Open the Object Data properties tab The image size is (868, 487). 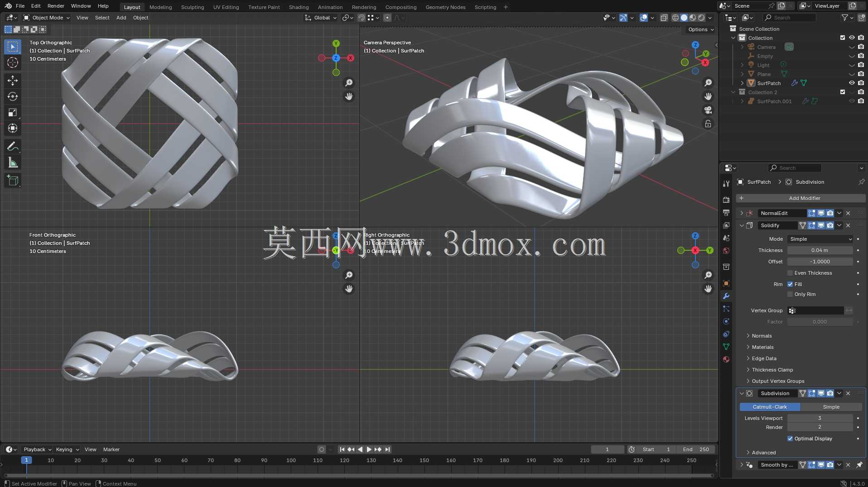[x=726, y=347]
